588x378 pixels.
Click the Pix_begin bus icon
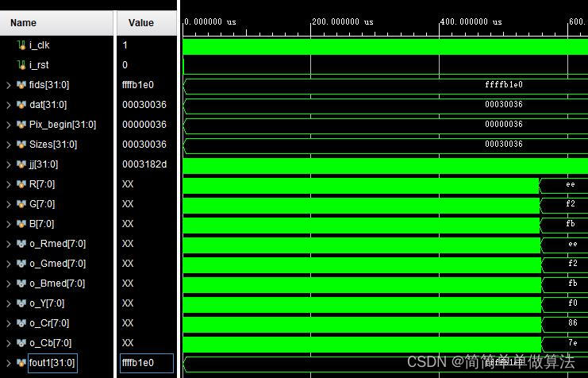pyautogui.click(x=21, y=125)
